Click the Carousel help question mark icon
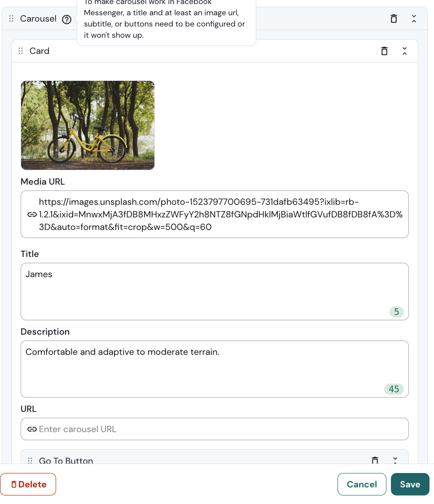434x504 pixels. 67,19
